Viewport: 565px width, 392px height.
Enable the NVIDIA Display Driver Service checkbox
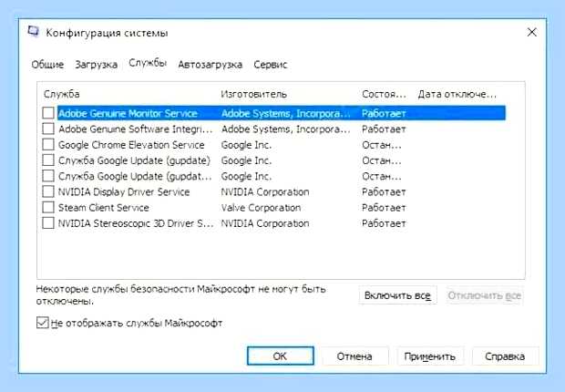point(48,191)
